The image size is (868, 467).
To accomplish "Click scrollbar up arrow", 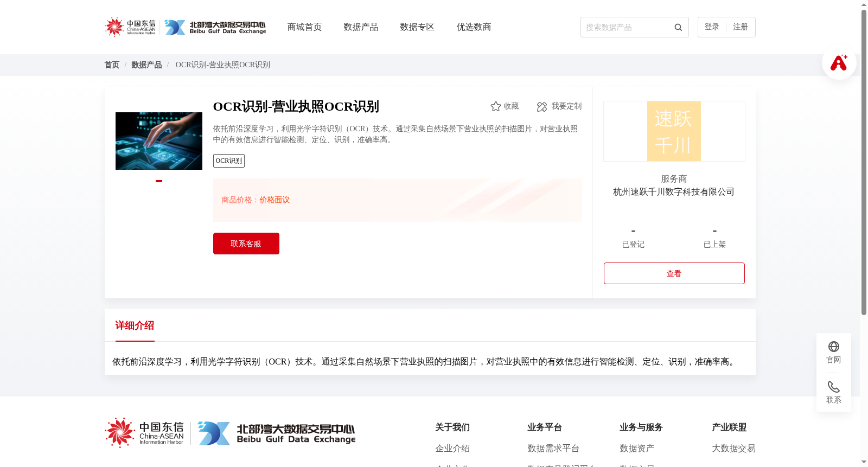I will (864, 4).
